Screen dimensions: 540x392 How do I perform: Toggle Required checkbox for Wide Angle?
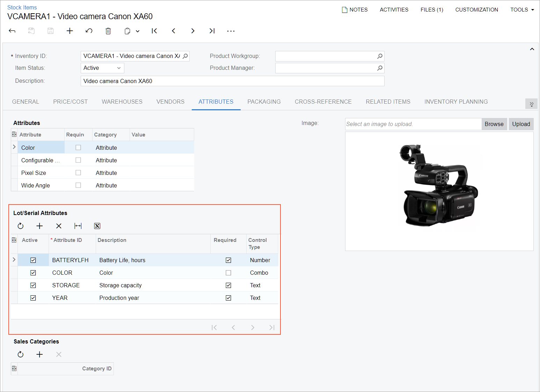(x=78, y=185)
